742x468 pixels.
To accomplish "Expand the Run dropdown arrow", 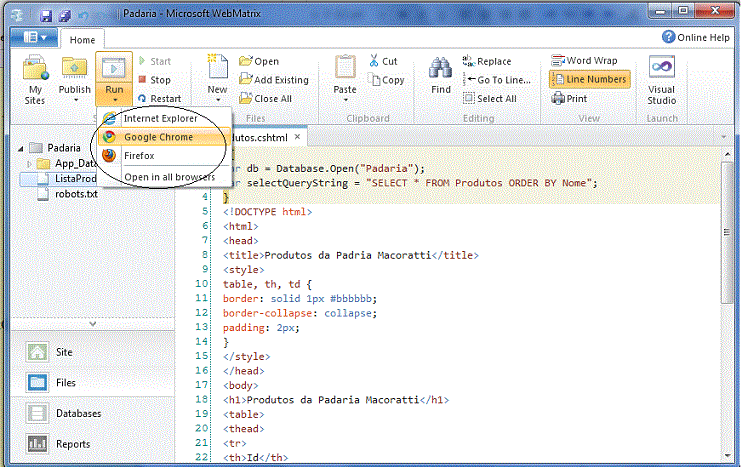I will click(114, 101).
